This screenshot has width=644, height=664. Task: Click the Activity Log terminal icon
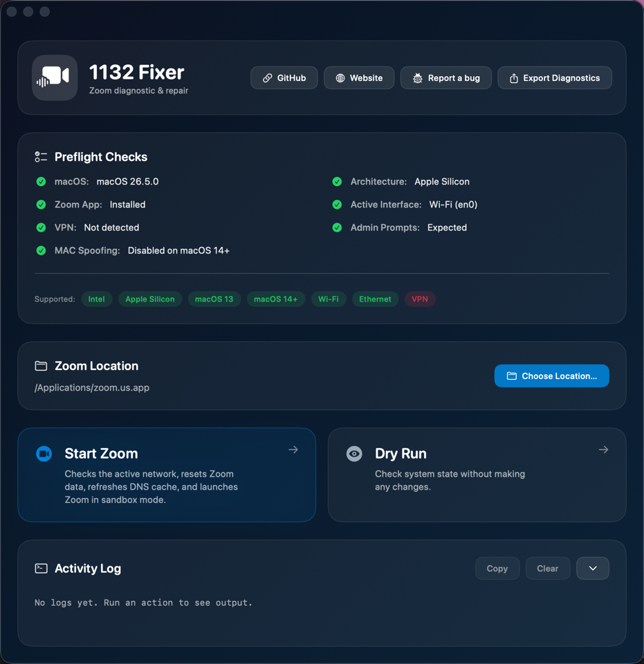41,569
